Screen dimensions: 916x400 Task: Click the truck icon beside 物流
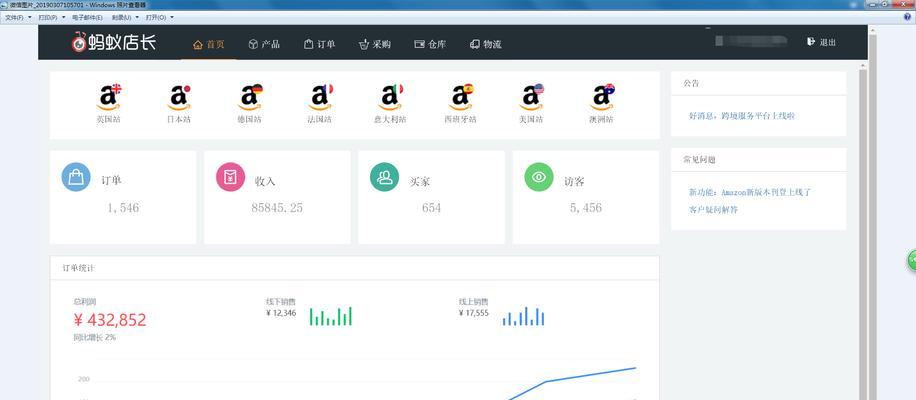click(x=474, y=44)
